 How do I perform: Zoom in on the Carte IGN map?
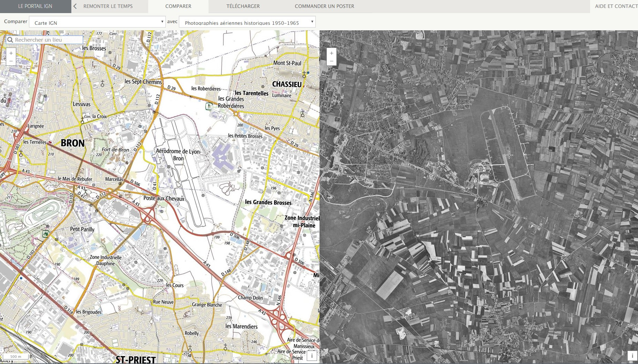tap(11, 53)
